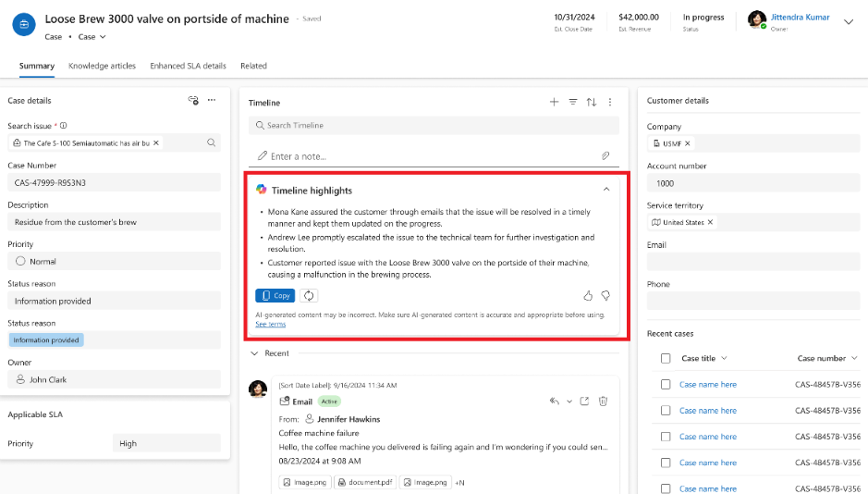Open the Case number column dropdown
The height and width of the screenshot is (494, 868).
coord(854,358)
